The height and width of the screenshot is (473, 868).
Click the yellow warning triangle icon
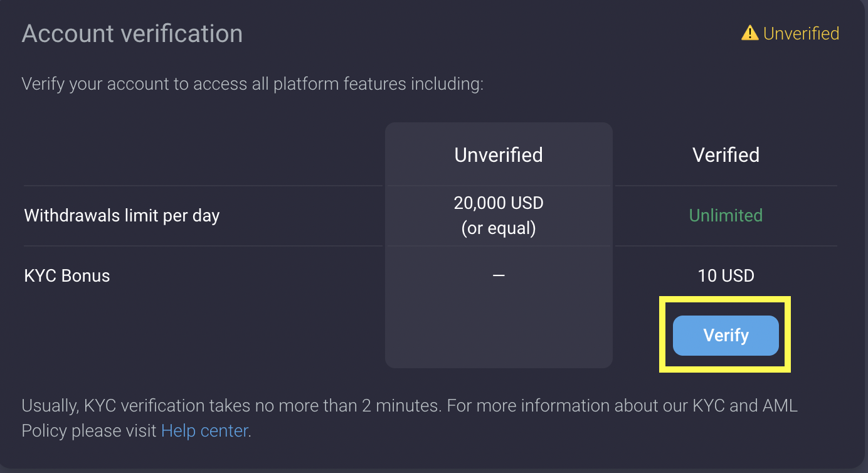(749, 33)
